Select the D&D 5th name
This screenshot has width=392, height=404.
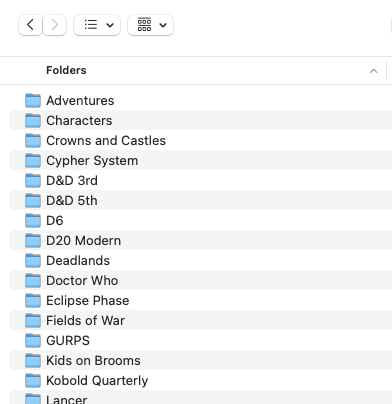pos(72,201)
